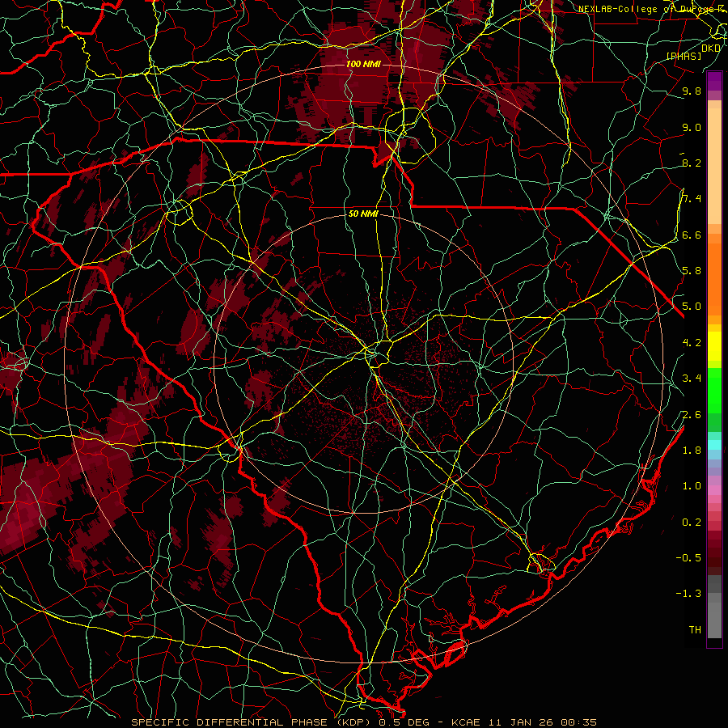Pick the gray TH segment of color bar
This screenshot has width=728, height=728.
point(714,620)
